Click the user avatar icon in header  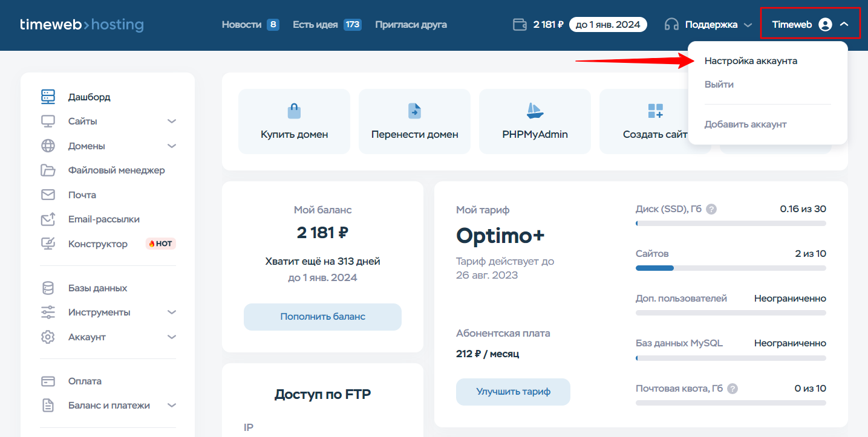pos(825,25)
